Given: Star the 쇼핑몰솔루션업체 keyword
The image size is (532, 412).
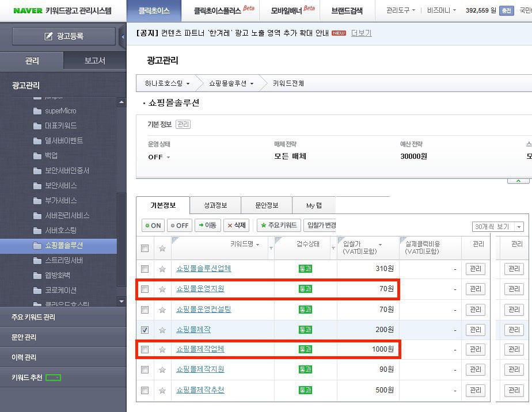Looking at the screenshot, I should (162, 269).
